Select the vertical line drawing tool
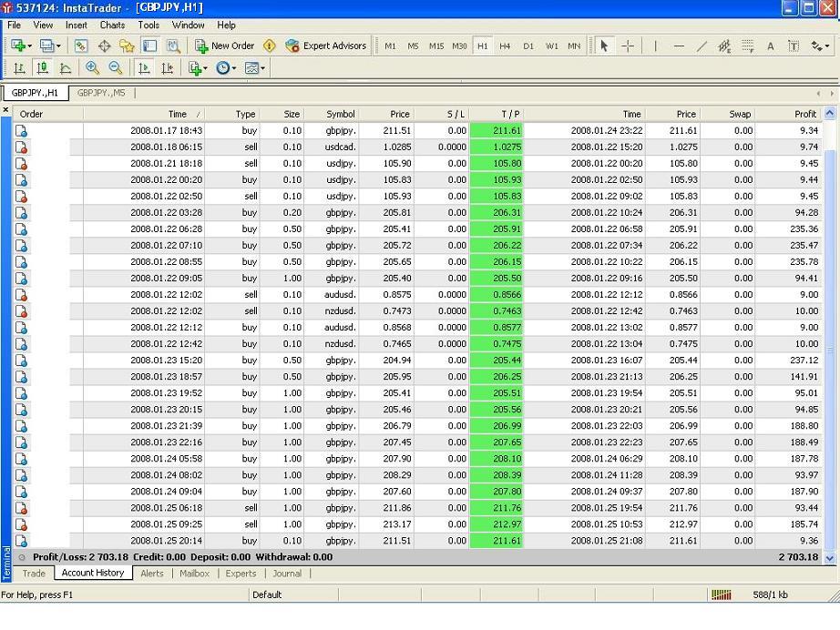Screen dimensions: 840x630 point(655,46)
